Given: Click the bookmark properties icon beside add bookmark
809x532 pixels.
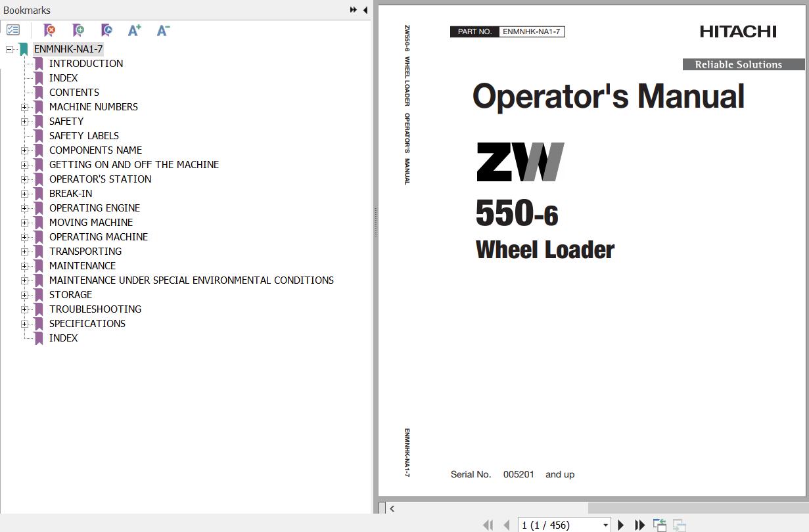Looking at the screenshot, I should [x=106, y=30].
